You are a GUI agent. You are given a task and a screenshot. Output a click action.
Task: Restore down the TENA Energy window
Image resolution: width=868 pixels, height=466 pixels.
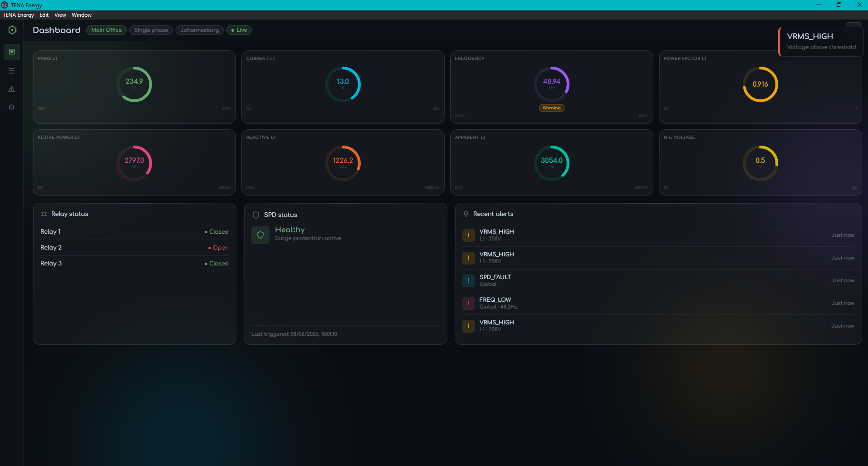click(x=839, y=5)
